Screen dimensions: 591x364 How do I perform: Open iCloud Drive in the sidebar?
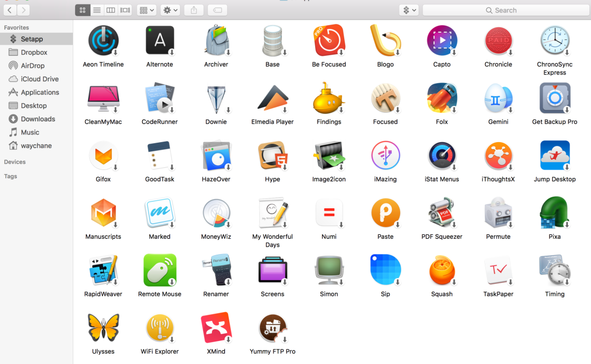click(x=36, y=79)
